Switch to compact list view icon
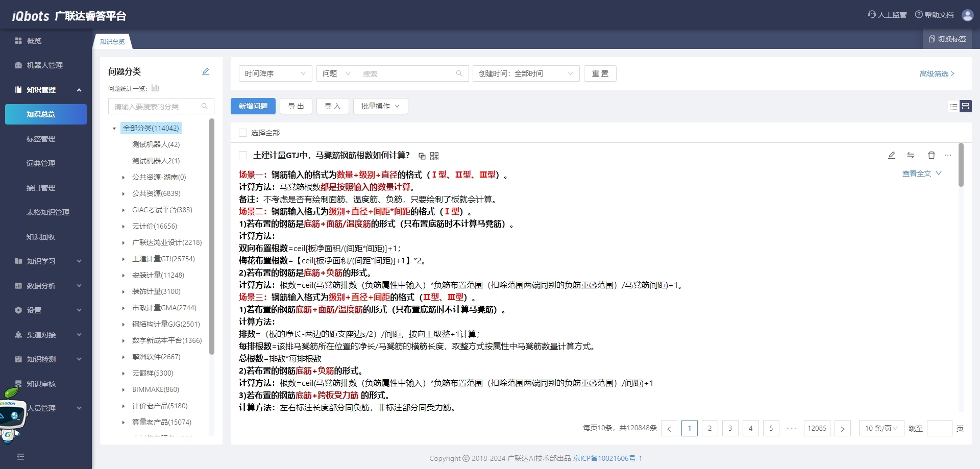 tap(953, 106)
